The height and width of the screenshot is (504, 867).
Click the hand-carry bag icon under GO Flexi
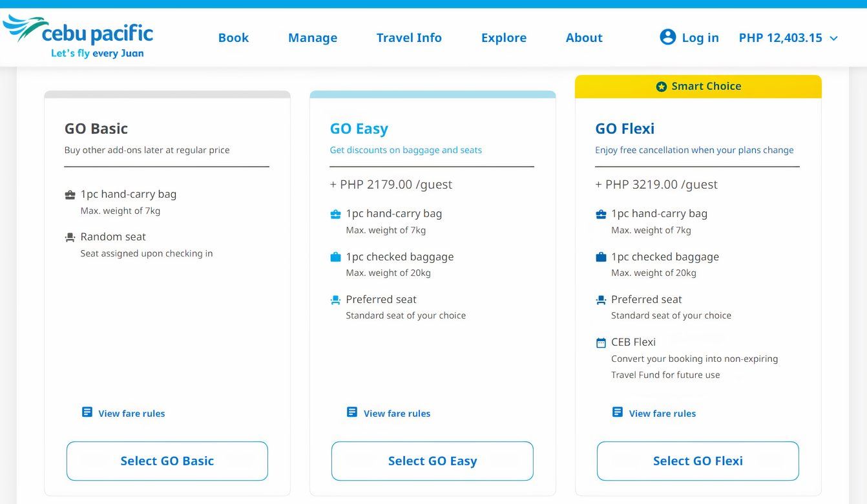coord(600,213)
